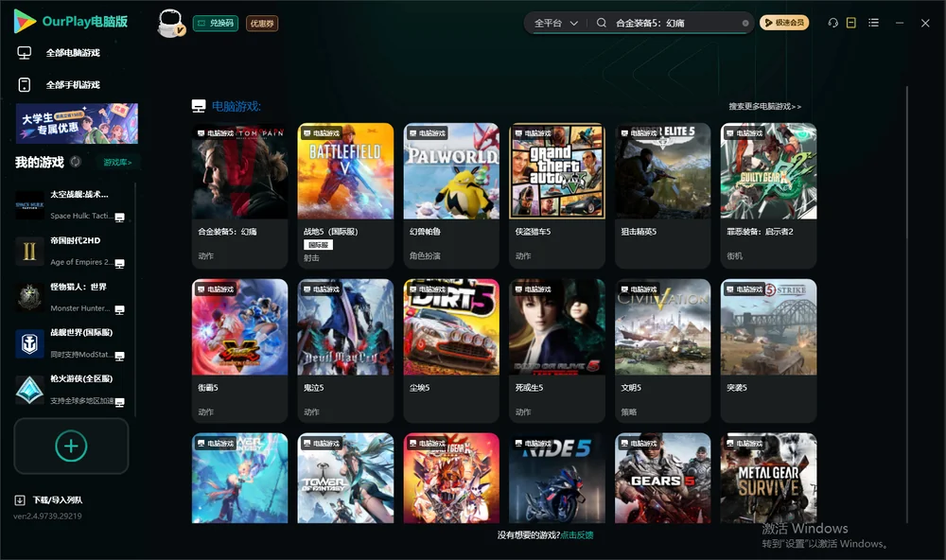Image resolution: width=946 pixels, height=560 pixels.
Task: Open the 街霸5 Street Fighter card
Action: point(239,351)
